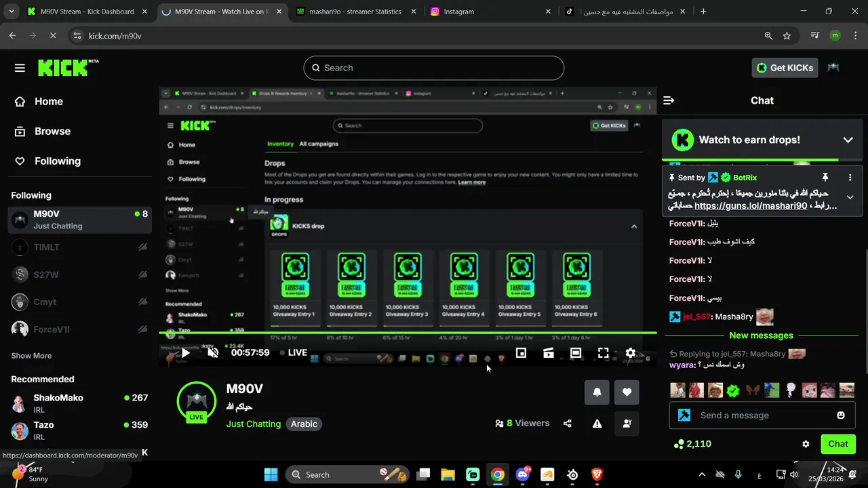The height and width of the screenshot is (488, 868).
Task: Toggle stream notifications bell for M90V
Action: 597,392
